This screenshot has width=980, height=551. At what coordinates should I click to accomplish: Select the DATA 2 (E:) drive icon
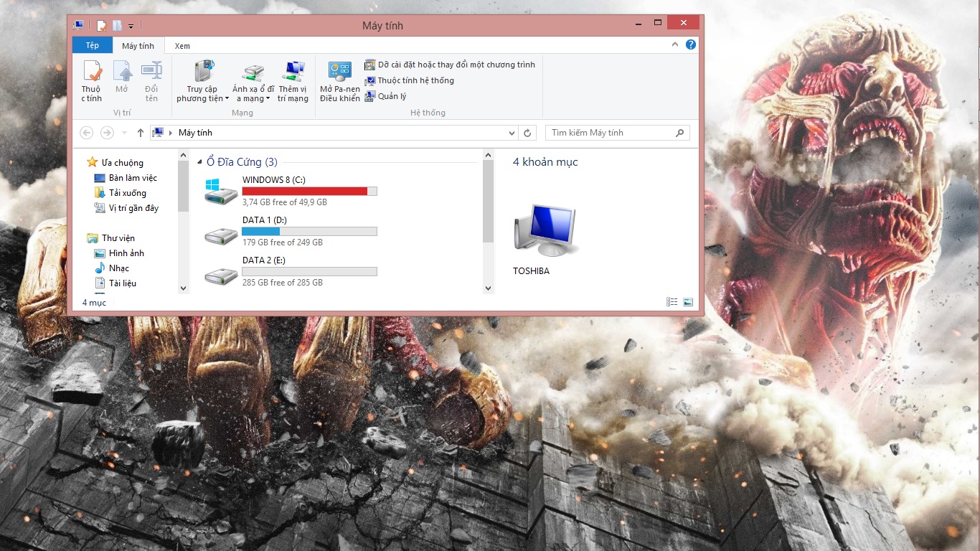(221, 275)
